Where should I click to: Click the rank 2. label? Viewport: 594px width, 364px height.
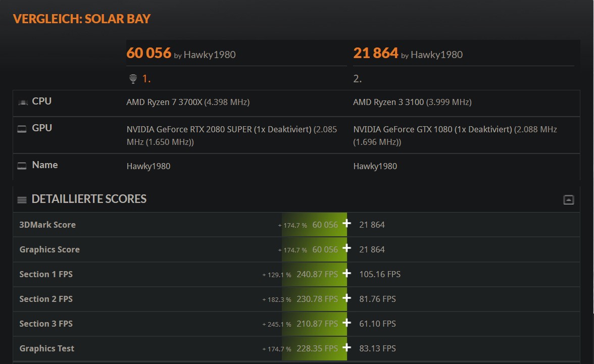[357, 79]
